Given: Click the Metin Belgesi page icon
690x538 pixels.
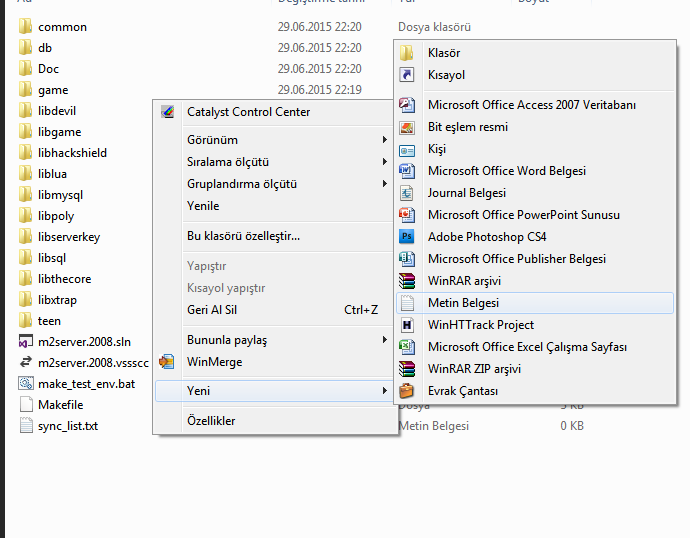Looking at the screenshot, I should coord(407,303).
